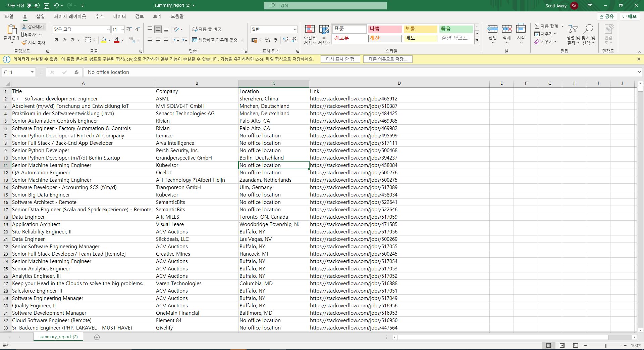
Task: Open the font name dropdown (맑은 고딕)
Action: coord(108,30)
